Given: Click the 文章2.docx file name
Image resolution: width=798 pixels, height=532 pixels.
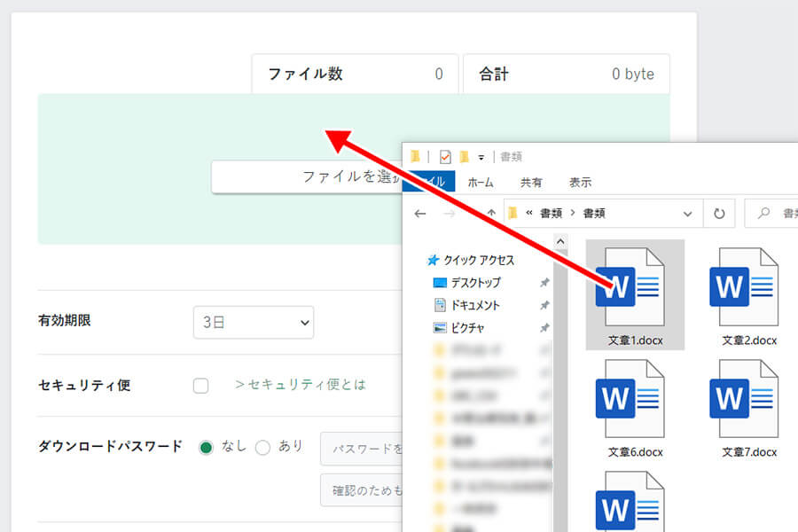Looking at the screenshot, I should click(x=749, y=340).
